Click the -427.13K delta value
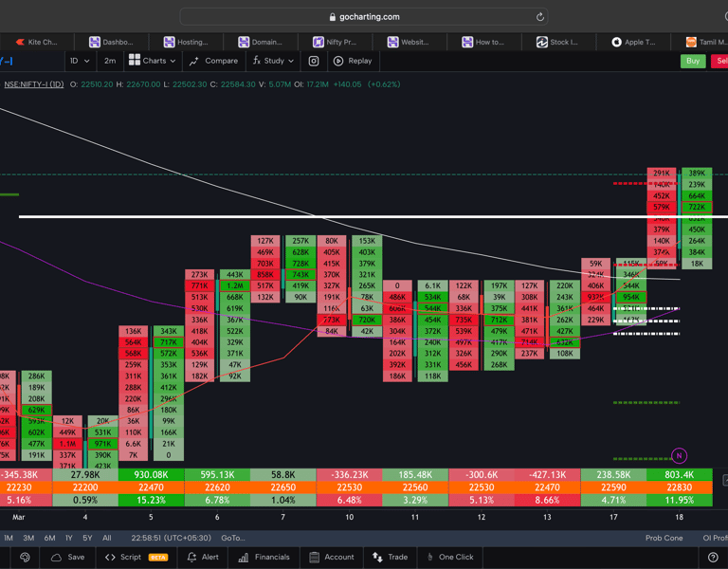 click(547, 475)
